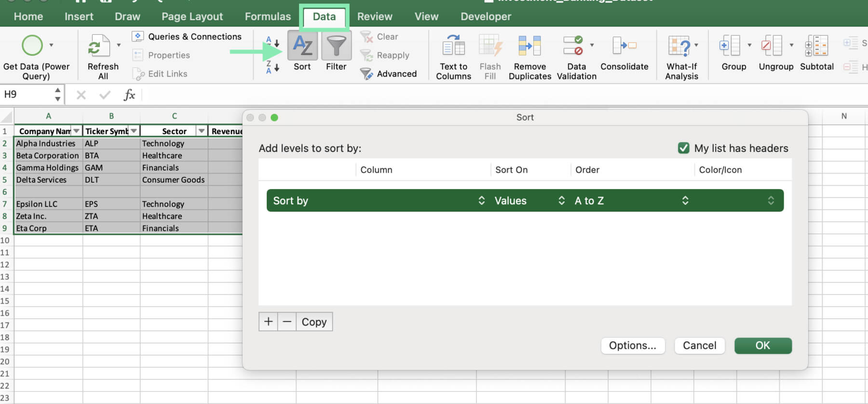This screenshot has width=868, height=404.
Task: Click Cancel in the Sort dialog
Action: click(699, 346)
